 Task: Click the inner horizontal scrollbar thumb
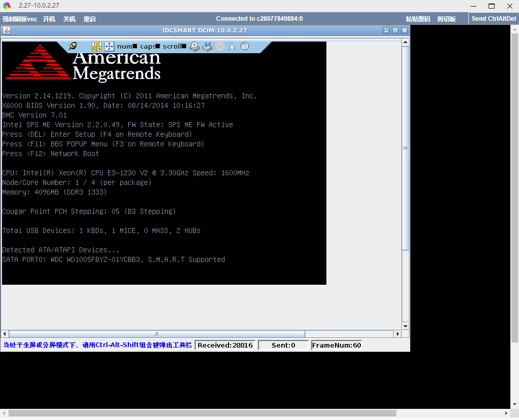[157, 334]
